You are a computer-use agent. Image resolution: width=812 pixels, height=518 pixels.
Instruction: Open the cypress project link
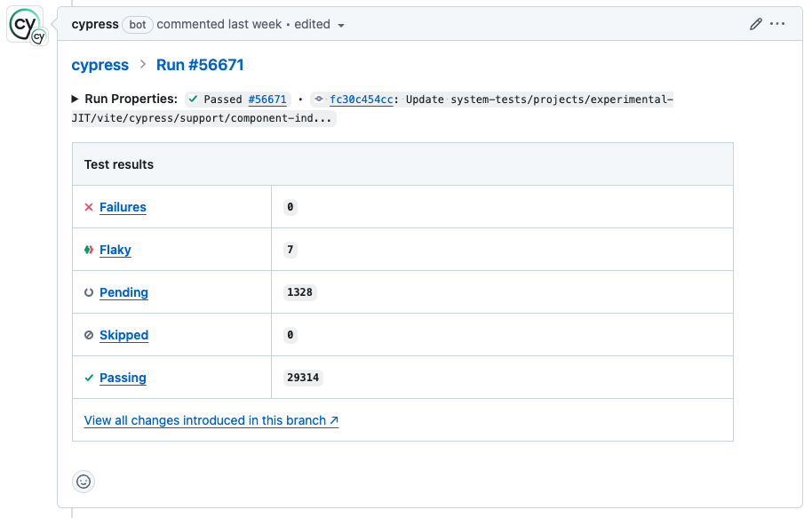click(100, 65)
